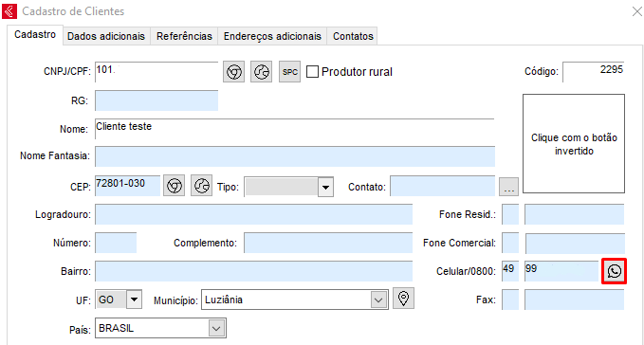Click the Complemento field
This screenshot has width=644, height=345.
(x=328, y=243)
